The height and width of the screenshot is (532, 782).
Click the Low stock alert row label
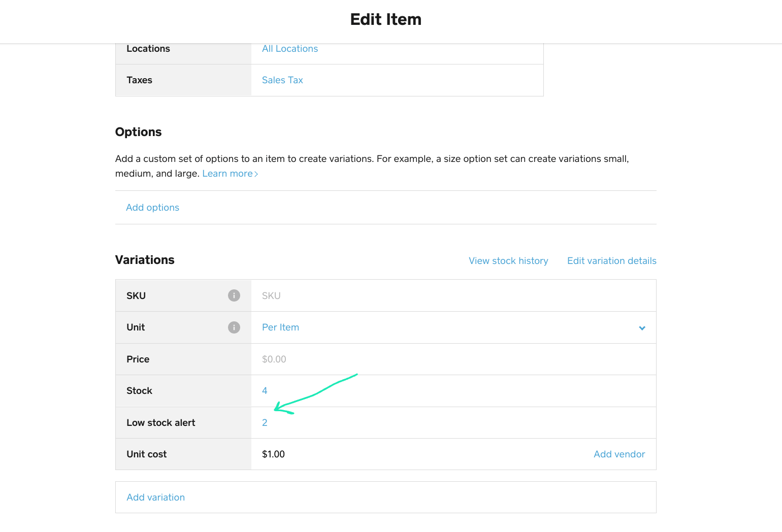(x=161, y=423)
